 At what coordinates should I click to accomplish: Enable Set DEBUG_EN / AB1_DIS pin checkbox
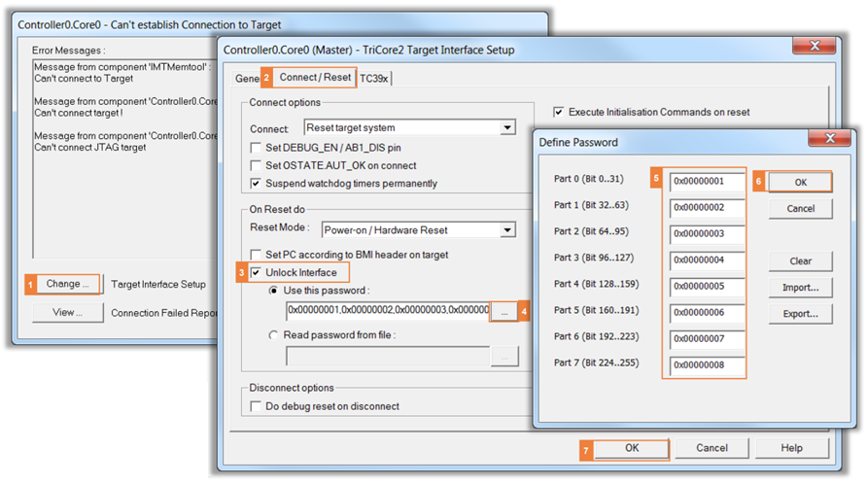click(256, 148)
